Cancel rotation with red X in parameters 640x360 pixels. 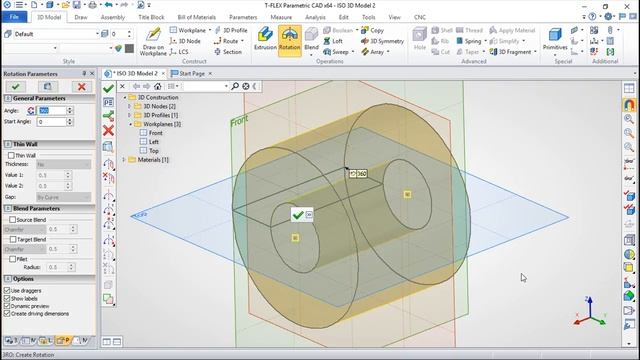tap(82, 87)
